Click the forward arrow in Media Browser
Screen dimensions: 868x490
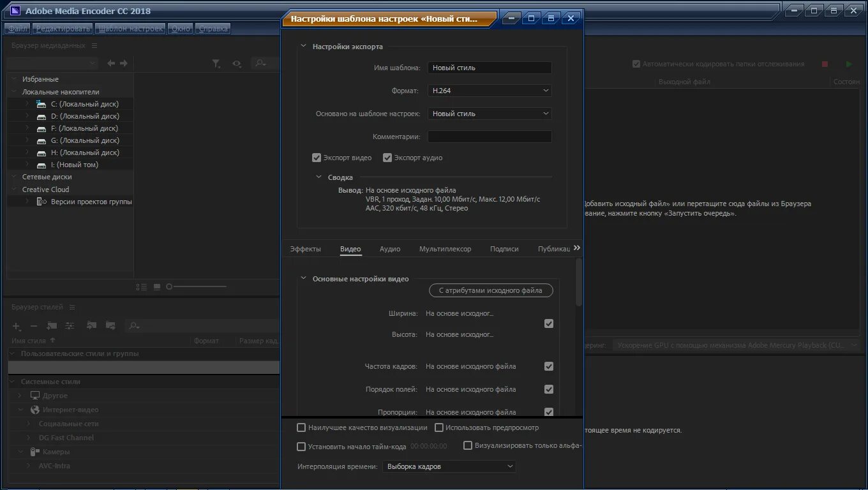coord(124,63)
